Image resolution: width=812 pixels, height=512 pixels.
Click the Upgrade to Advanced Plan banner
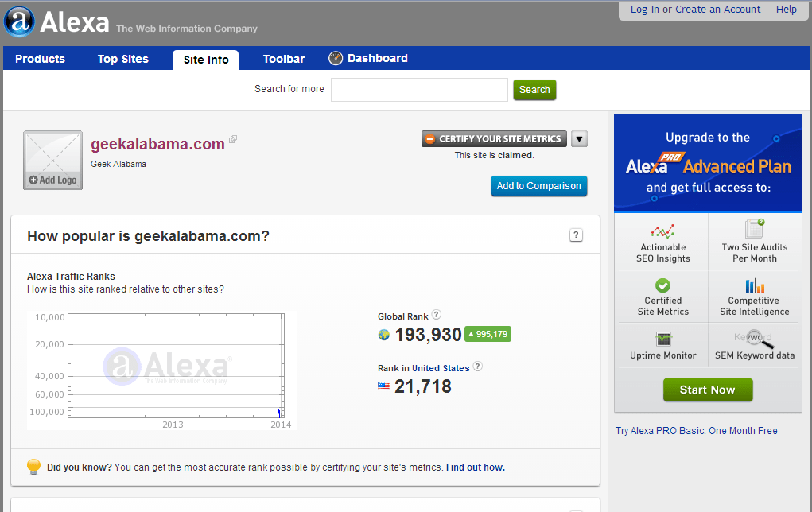tap(708, 163)
